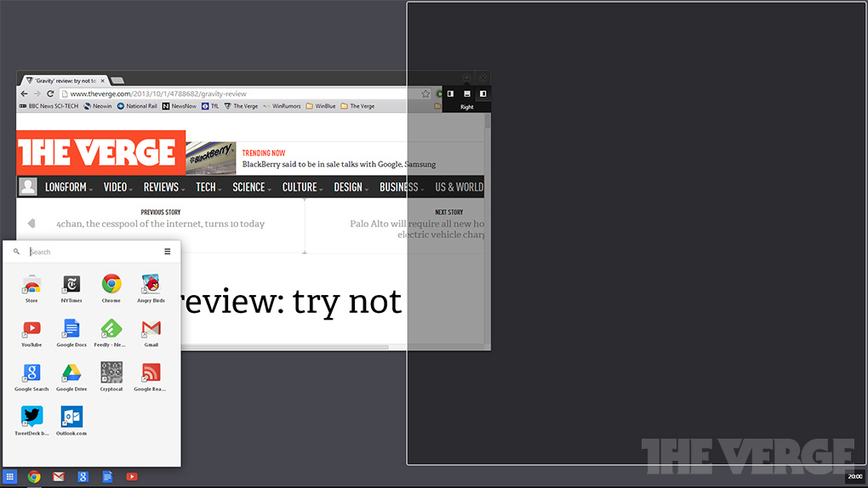
Task: Open YouTube from the app launcher grid
Action: (31, 332)
